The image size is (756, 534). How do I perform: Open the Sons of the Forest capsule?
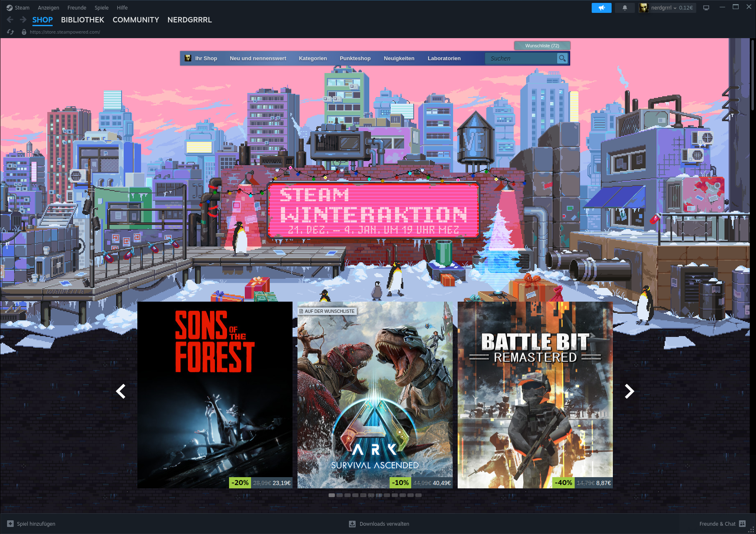(x=215, y=395)
